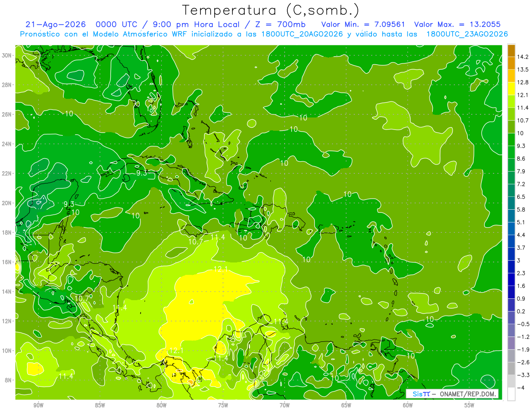Image resolution: width=532 pixels, height=411 pixels.
Task: Click the 18N latitude axis label
Action: coord(7,232)
